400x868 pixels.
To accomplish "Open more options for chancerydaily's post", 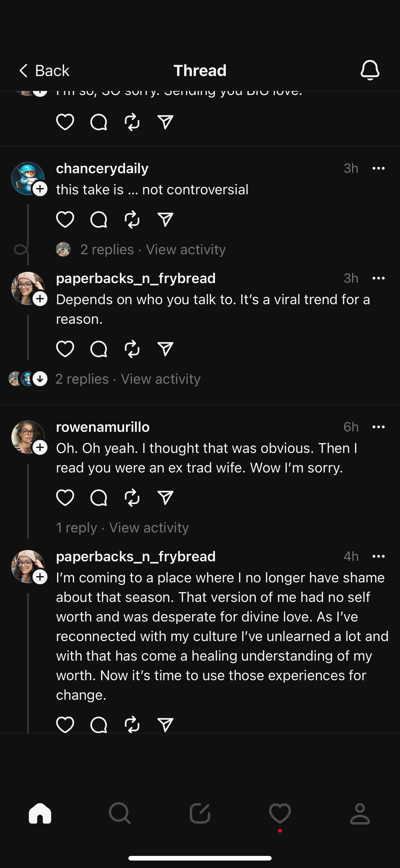I will pos(379,168).
